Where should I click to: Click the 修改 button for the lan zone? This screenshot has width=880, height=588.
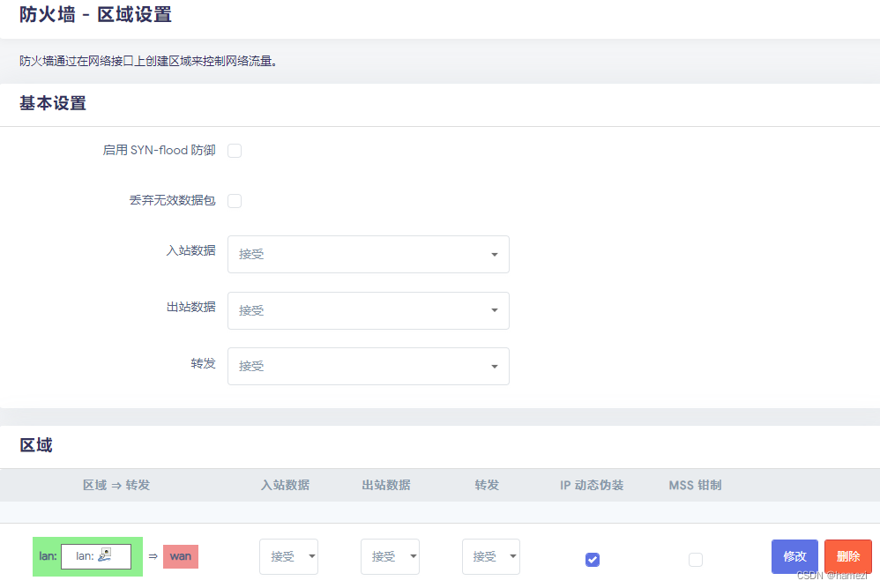click(x=794, y=556)
